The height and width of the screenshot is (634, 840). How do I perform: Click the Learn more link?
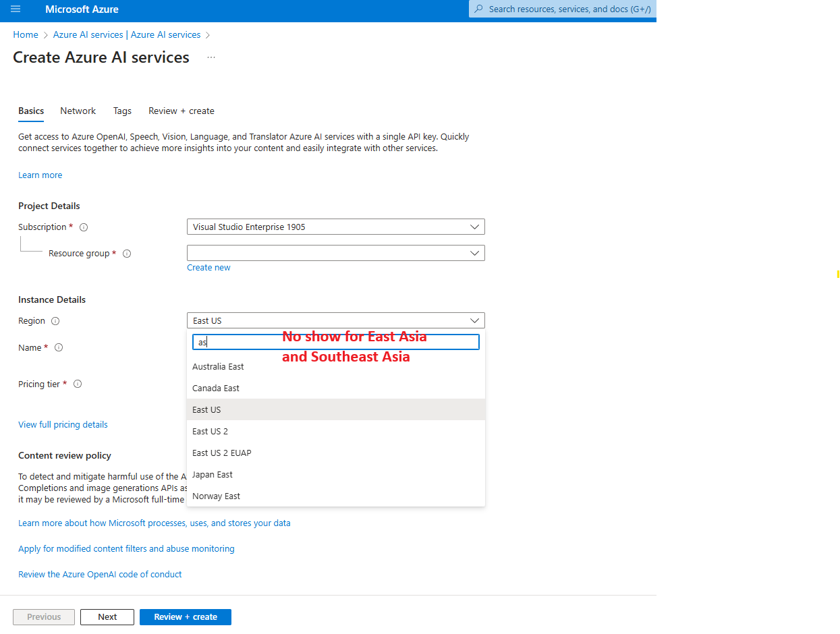click(40, 175)
